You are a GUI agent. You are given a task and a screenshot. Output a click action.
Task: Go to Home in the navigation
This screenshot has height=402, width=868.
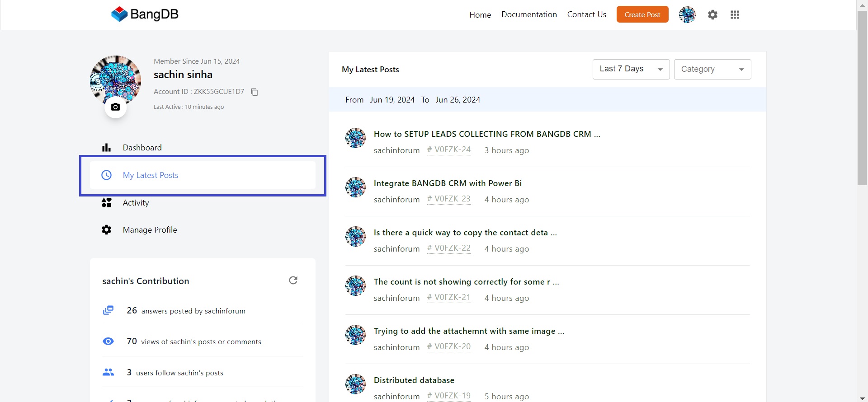pyautogui.click(x=480, y=15)
